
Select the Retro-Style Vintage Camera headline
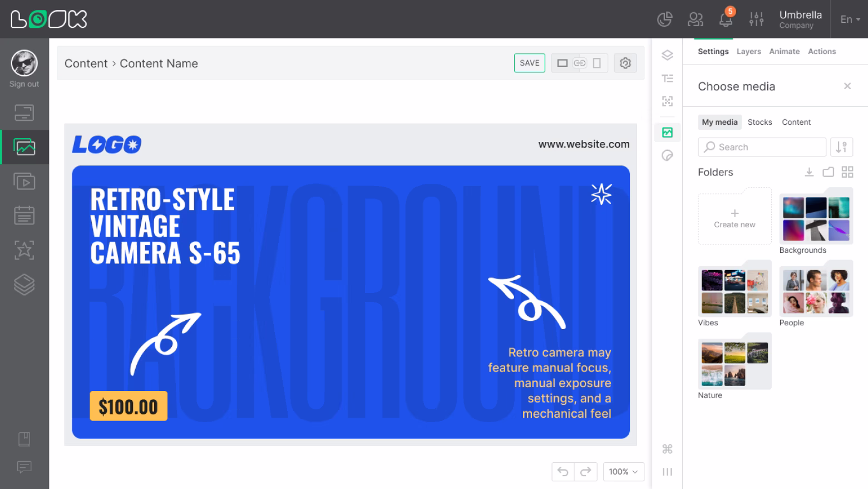pos(165,226)
